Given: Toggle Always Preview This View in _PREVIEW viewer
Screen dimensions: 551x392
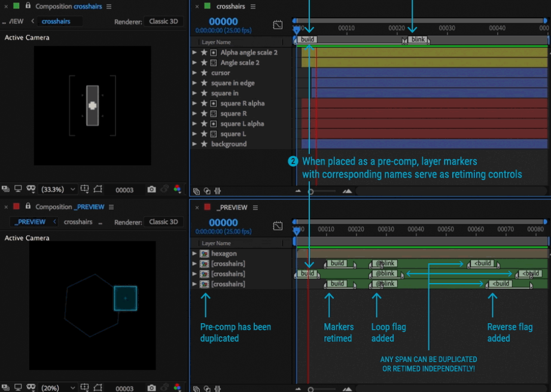Looking at the screenshot, I should click(5, 387).
